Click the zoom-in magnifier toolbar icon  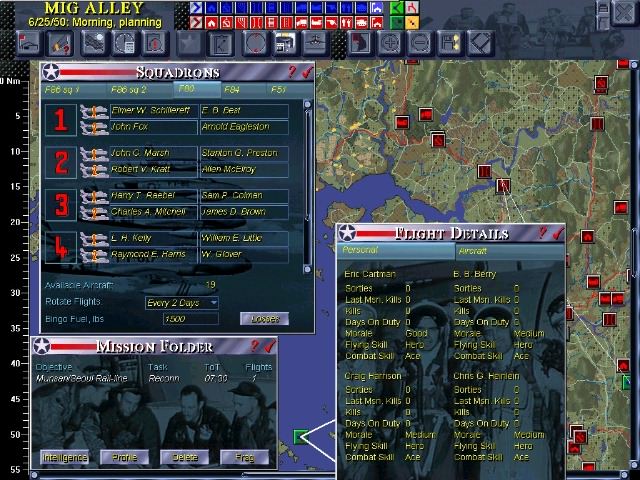[390, 43]
